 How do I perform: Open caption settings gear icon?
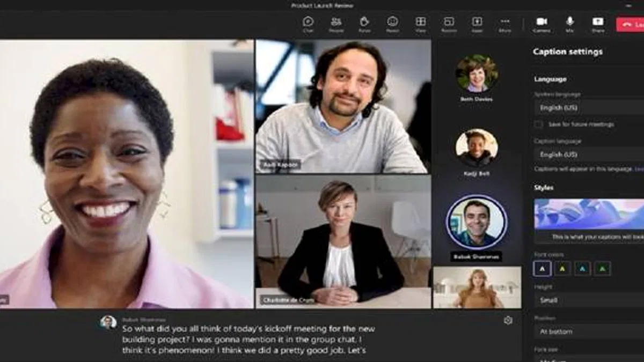508,320
